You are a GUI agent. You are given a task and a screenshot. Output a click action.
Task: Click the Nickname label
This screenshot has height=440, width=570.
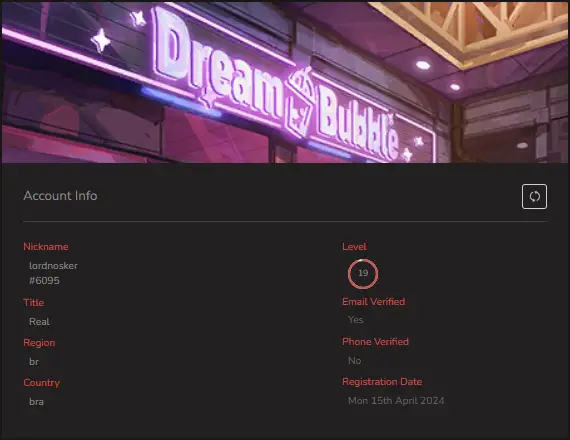point(46,247)
